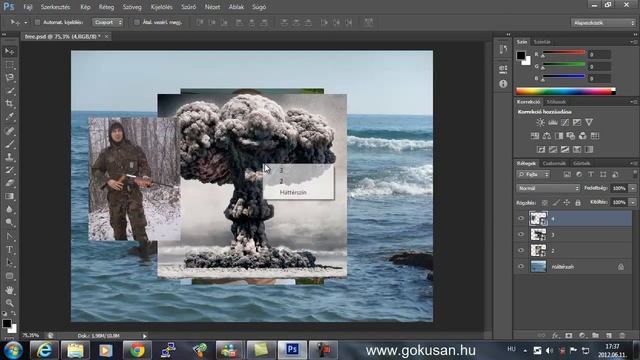This screenshot has height=360, width=640.
Task: Switch to the Csatornák tab
Action: (554, 163)
